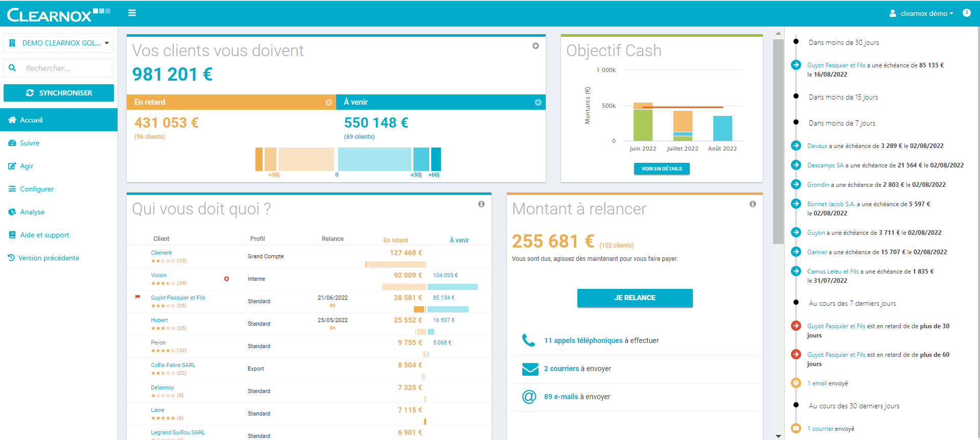Open client Guyot Pasquier et Fils in table
The width and height of the screenshot is (980, 440).
[178, 298]
